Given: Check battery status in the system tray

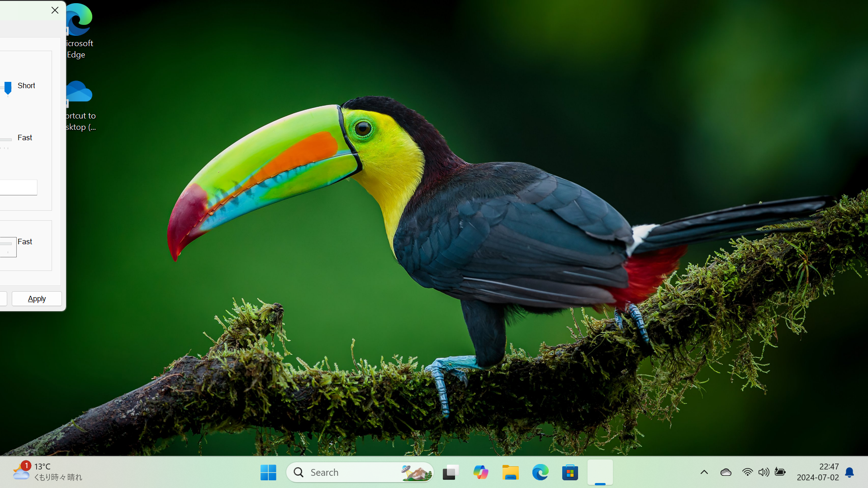Looking at the screenshot, I should [x=780, y=472].
